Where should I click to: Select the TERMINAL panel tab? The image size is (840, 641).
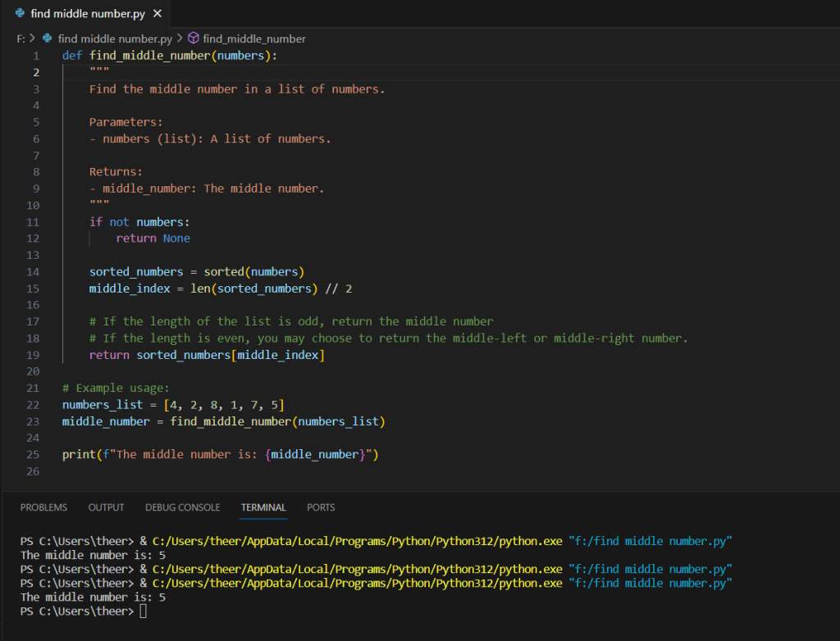pyautogui.click(x=263, y=507)
